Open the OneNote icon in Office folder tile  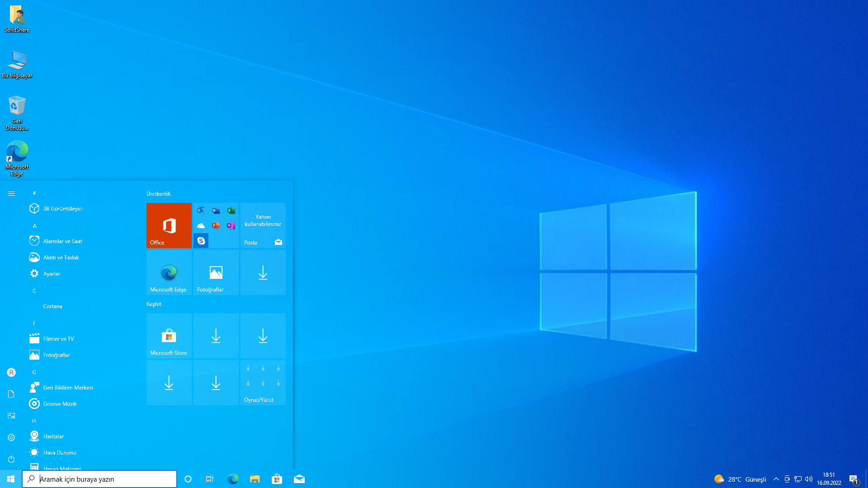tap(231, 225)
